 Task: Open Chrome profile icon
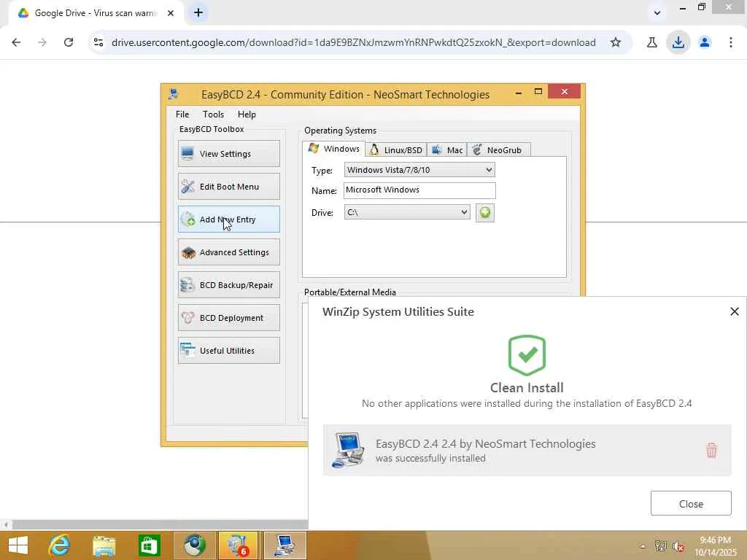point(705,42)
